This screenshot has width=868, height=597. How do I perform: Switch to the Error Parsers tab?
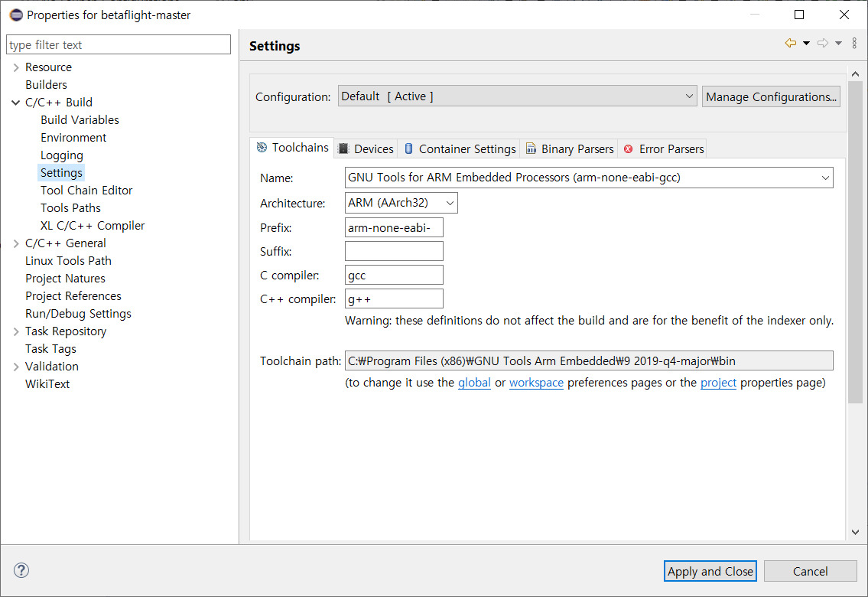click(664, 149)
